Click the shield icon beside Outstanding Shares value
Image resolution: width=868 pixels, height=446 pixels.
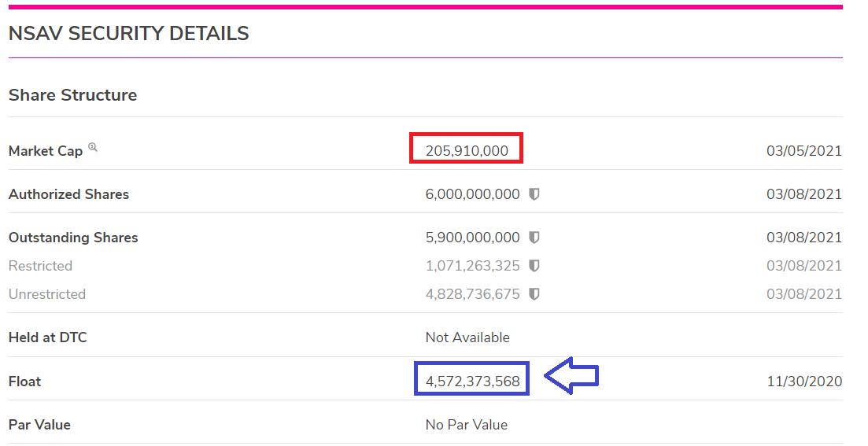[534, 238]
